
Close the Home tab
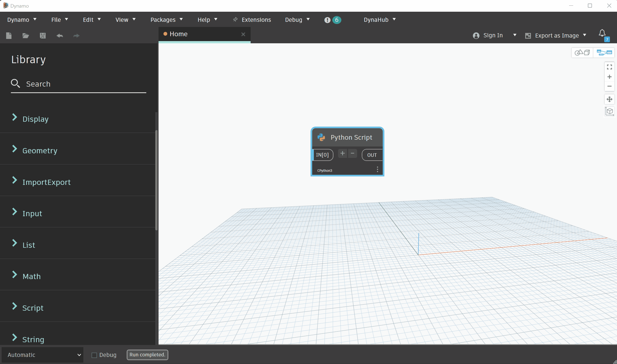(x=243, y=34)
